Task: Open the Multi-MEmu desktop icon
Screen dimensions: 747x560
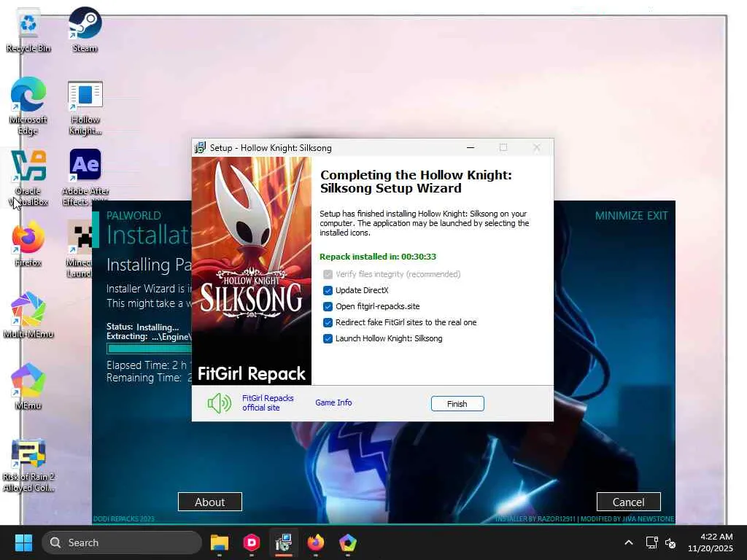Action: (28, 315)
